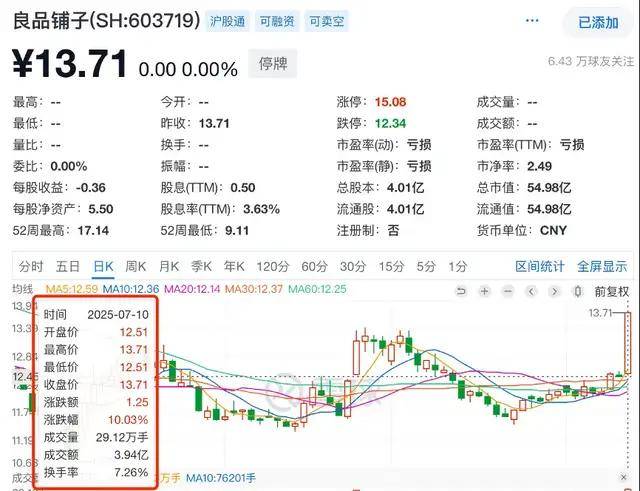The height and width of the screenshot is (491, 640).
Task: Select the 日K chart tab
Action: [x=103, y=267]
